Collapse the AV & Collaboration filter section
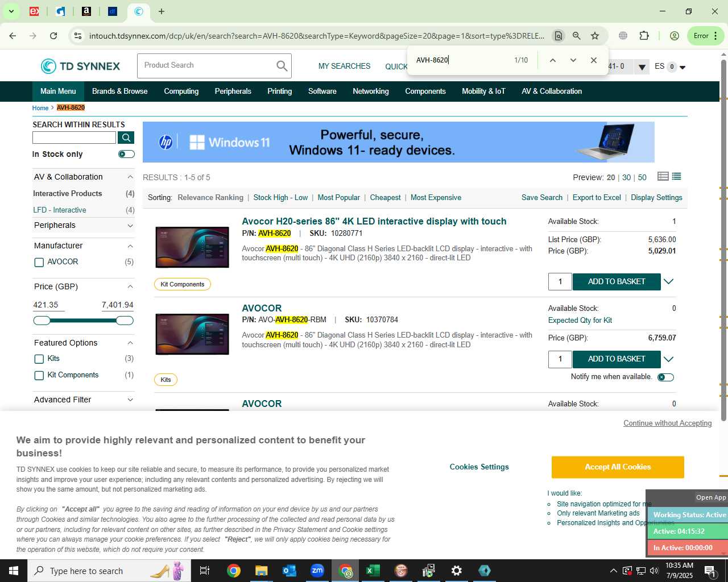 click(x=130, y=177)
